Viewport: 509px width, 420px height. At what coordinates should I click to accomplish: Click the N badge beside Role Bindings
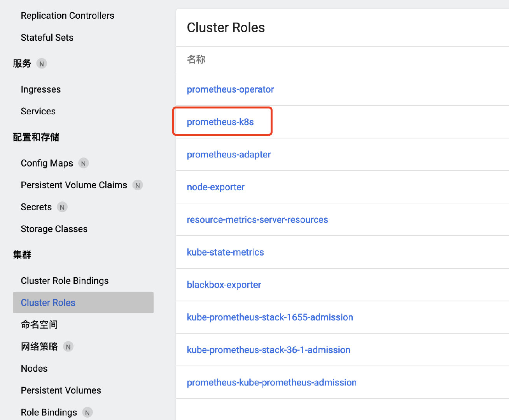click(x=88, y=412)
